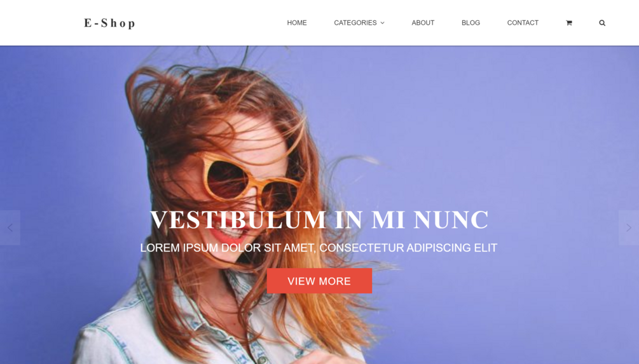Click the View More button
The image size is (639, 364).
[319, 281]
